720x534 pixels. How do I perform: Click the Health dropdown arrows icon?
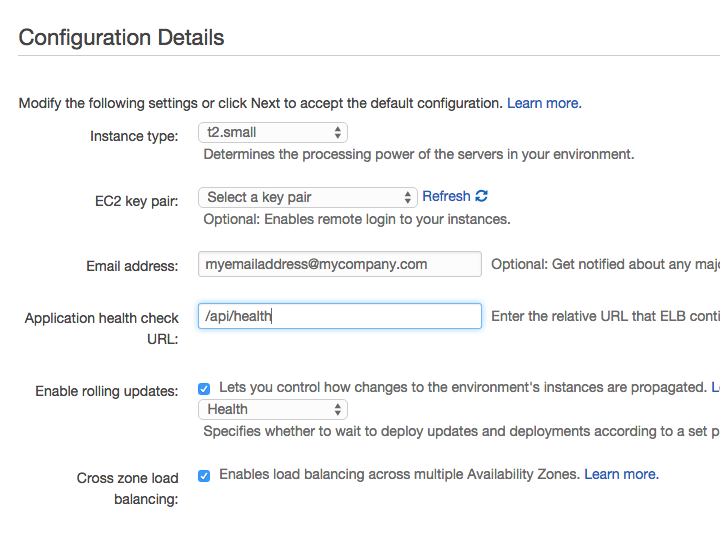[338, 410]
